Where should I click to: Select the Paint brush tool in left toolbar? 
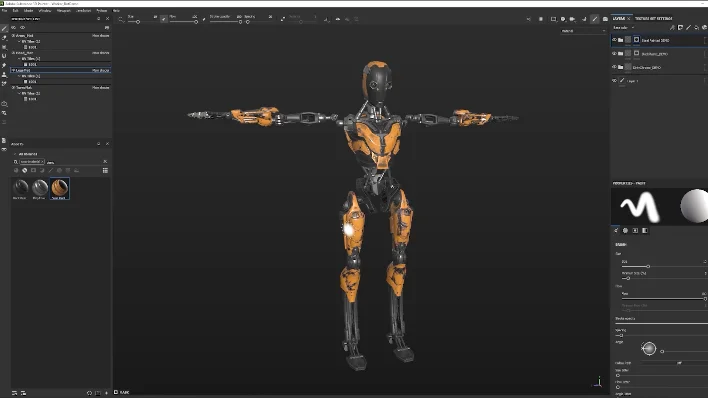click(x=4, y=28)
